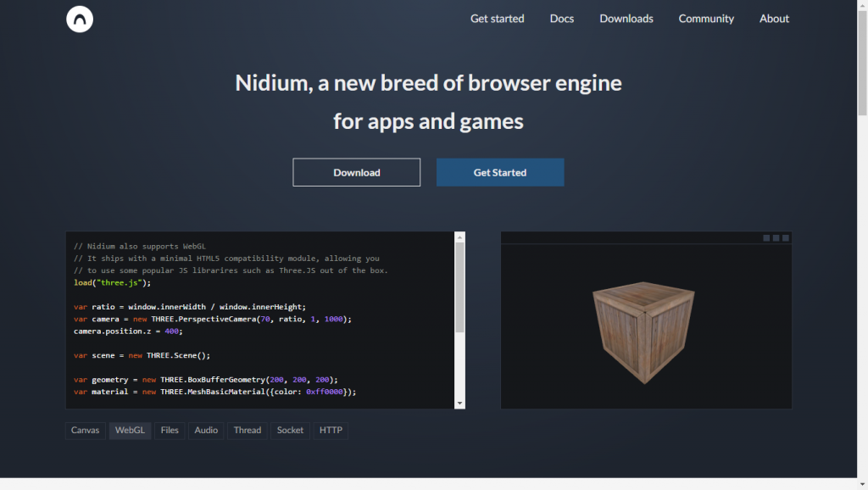Click the PerspectiveCamera code line
The width and height of the screenshot is (868, 490).
[213, 319]
